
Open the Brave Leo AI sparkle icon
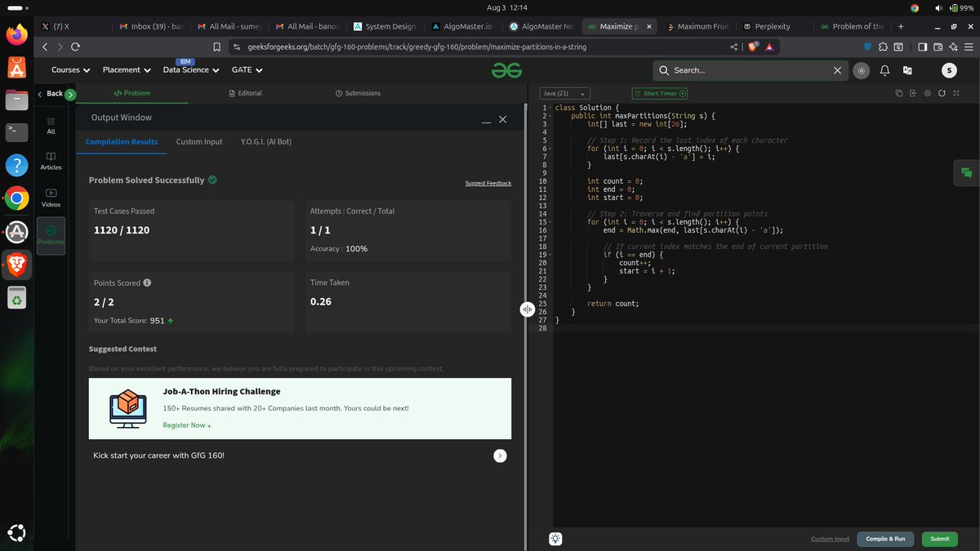point(952,47)
